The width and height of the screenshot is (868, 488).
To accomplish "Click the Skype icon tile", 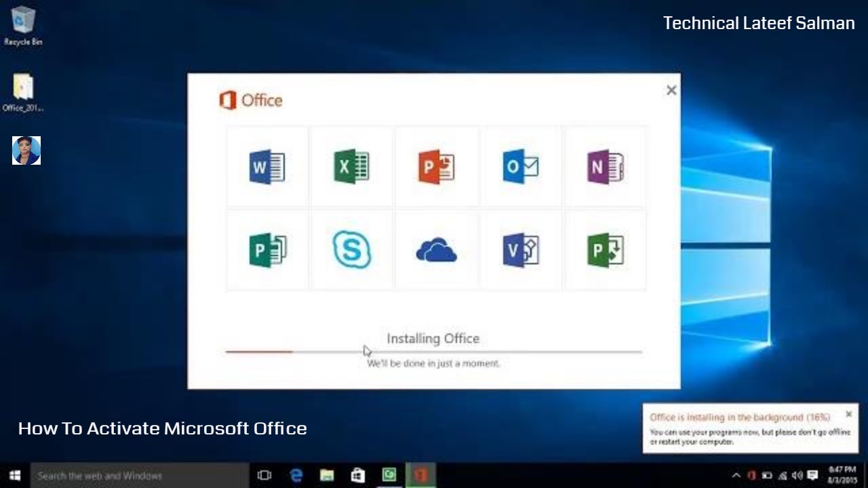I will coord(351,250).
